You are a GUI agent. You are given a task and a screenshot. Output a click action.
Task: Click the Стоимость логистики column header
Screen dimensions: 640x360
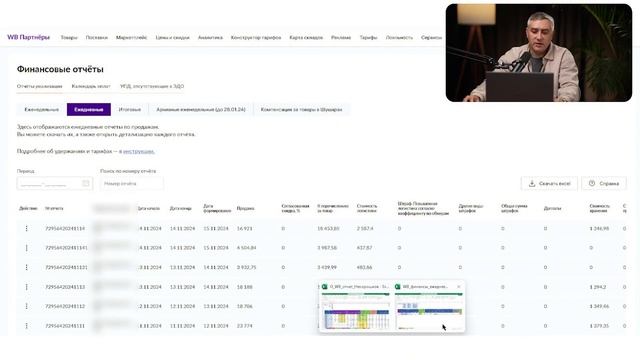[x=367, y=209]
